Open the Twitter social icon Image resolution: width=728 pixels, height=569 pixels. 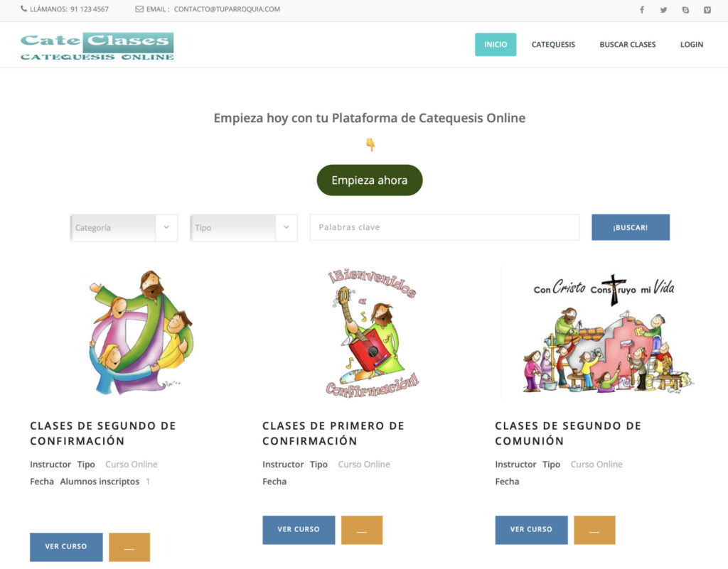(x=663, y=10)
